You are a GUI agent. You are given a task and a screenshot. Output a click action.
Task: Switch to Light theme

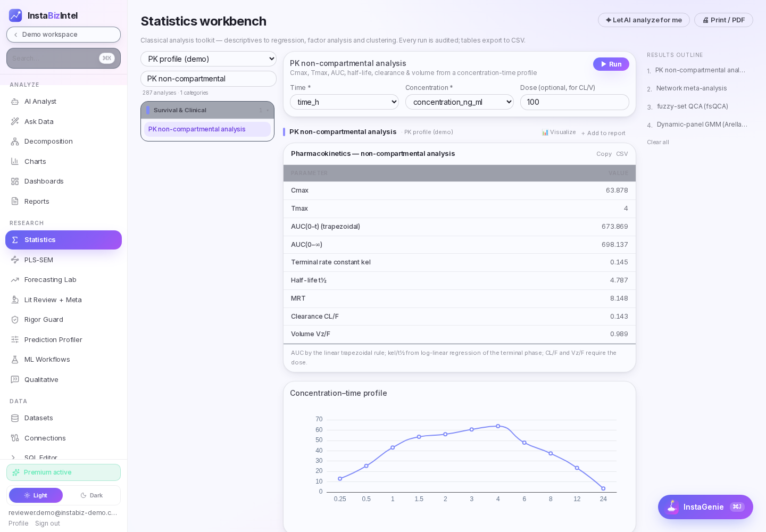click(x=36, y=495)
